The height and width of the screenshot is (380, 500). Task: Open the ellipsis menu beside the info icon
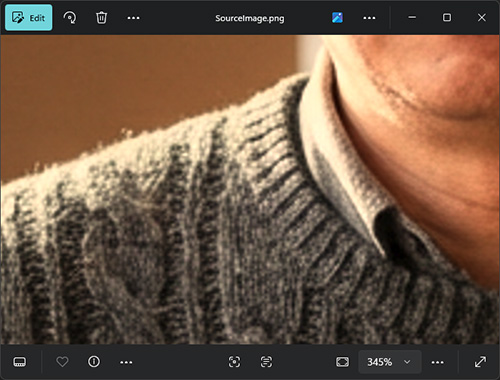click(126, 362)
